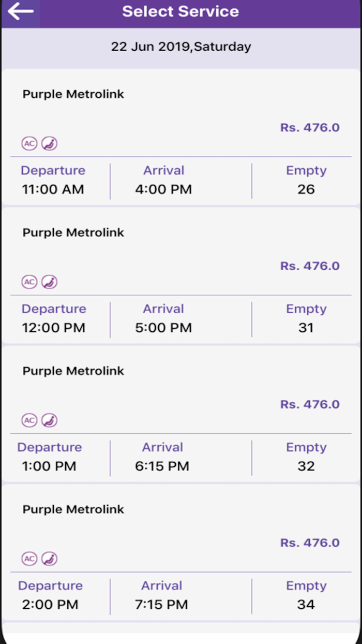Screen dimensions: 362x644
Task: Click the departure time 2:00 PM
Action: tap(49, 604)
